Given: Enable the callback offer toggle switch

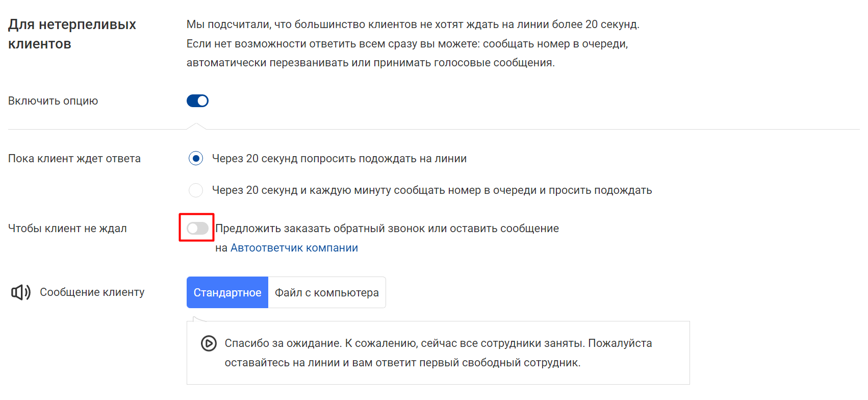Looking at the screenshot, I should [197, 229].
